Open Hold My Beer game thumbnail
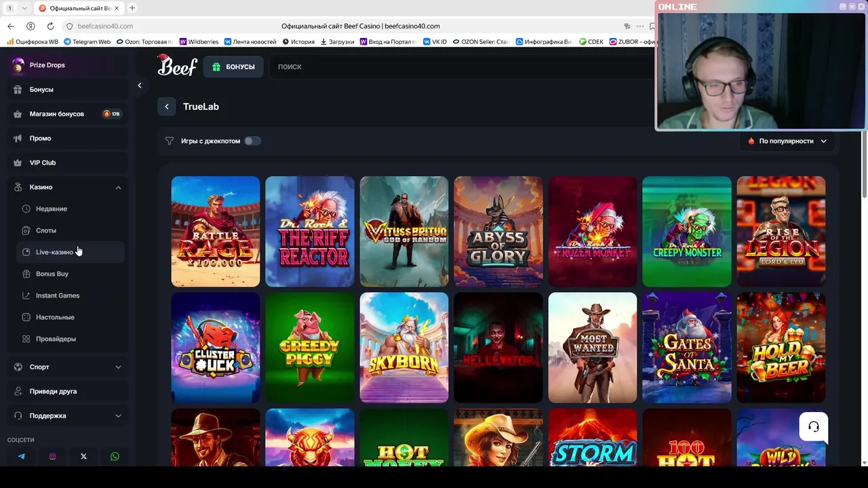 pos(781,348)
